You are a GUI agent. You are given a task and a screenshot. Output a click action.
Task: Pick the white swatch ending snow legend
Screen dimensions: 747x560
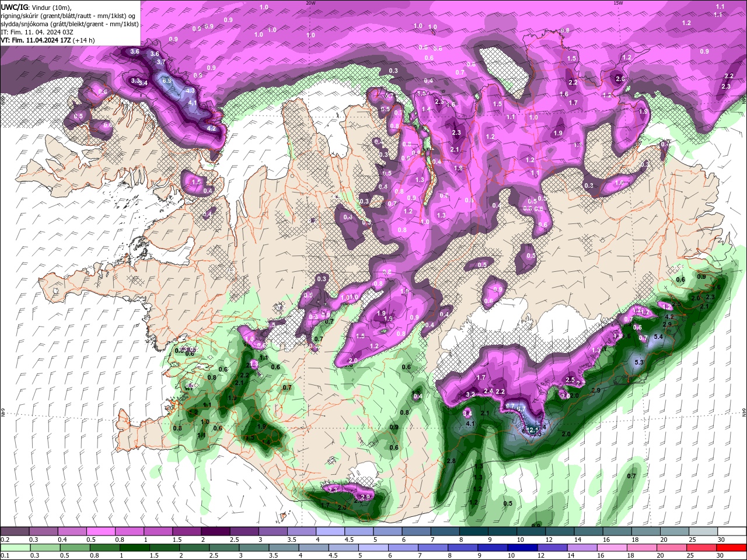pyautogui.click(x=732, y=531)
